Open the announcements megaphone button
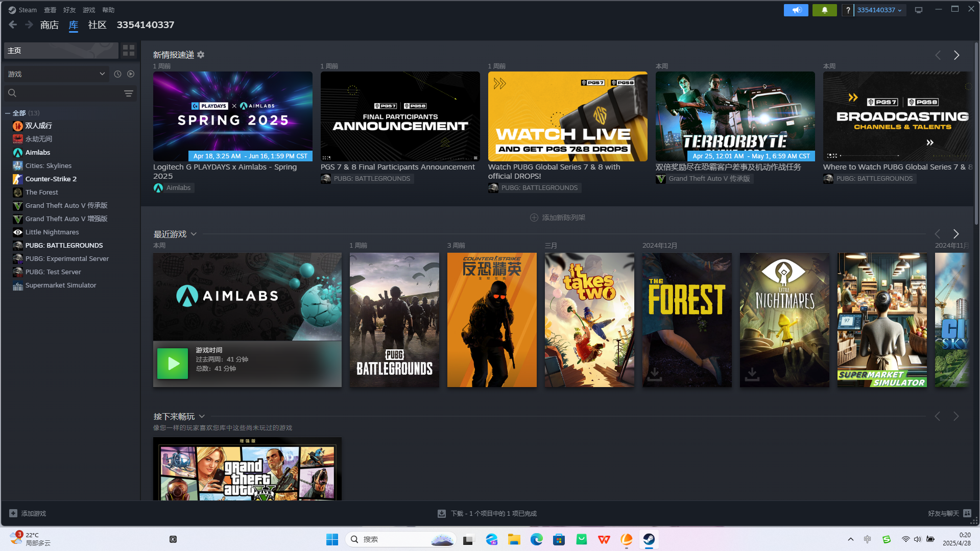This screenshot has width=980, height=551. (x=796, y=10)
